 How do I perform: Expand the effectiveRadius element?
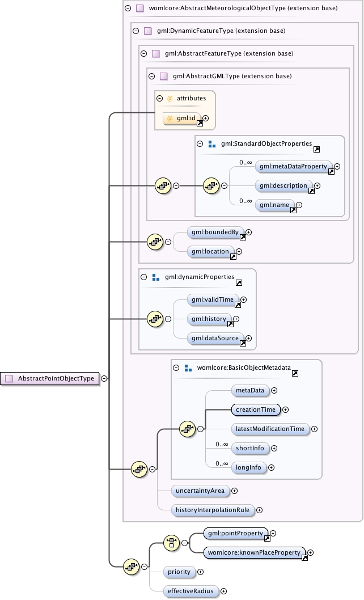223,591
